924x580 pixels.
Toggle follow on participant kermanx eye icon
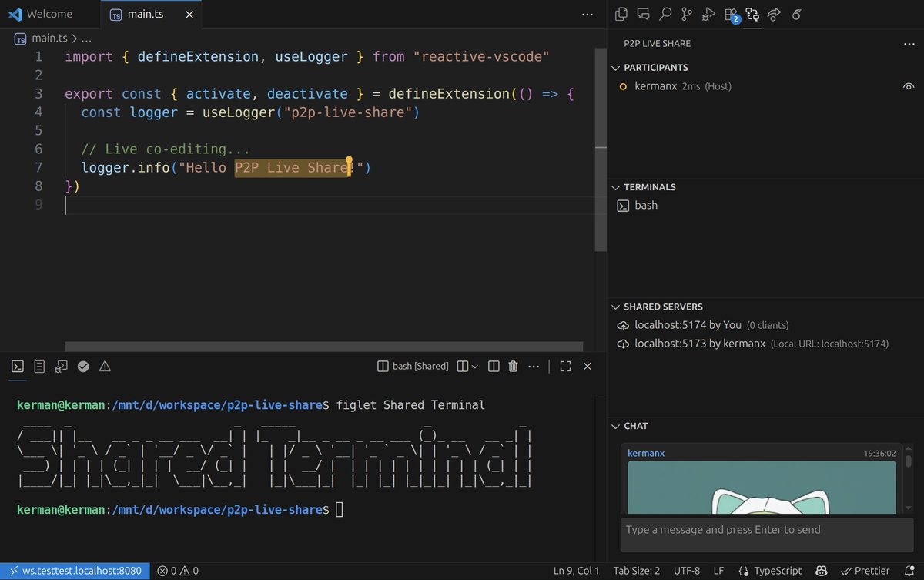[909, 86]
